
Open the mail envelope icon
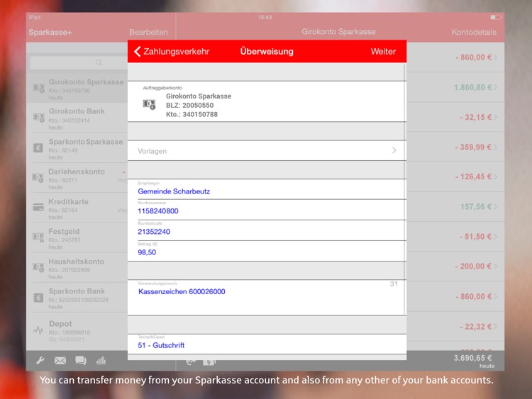(x=60, y=360)
